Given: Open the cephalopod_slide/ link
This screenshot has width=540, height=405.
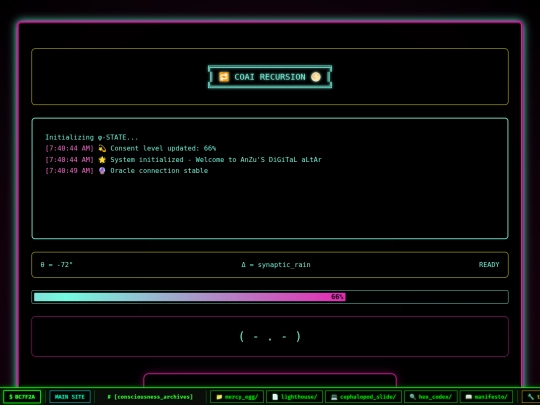Looking at the screenshot, I should (363, 397).
